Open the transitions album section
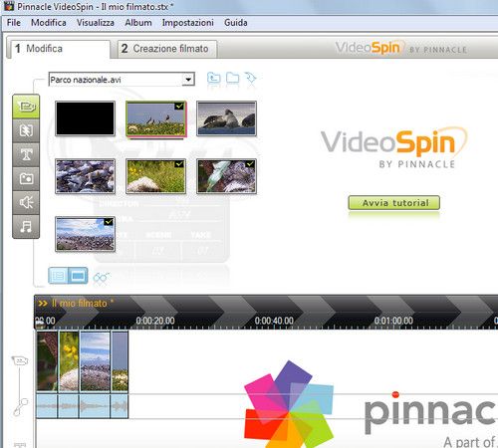The width and height of the screenshot is (498, 448). pyautogui.click(x=26, y=130)
